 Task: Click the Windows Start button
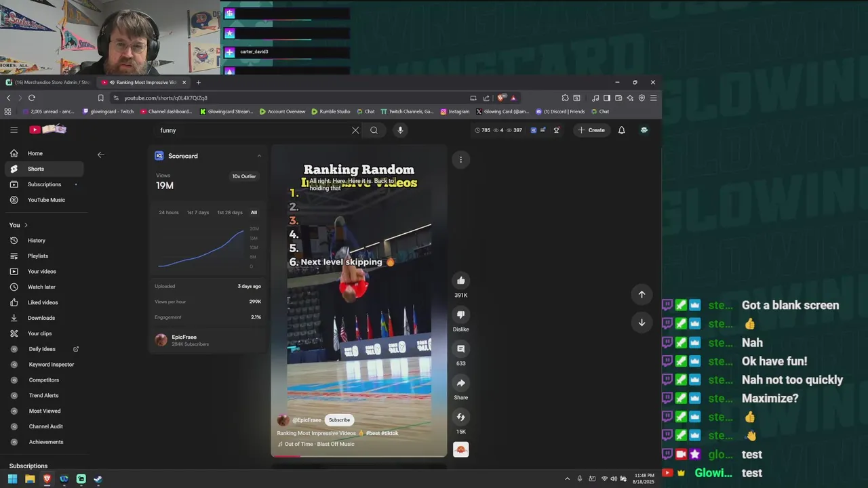coord(12,479)
